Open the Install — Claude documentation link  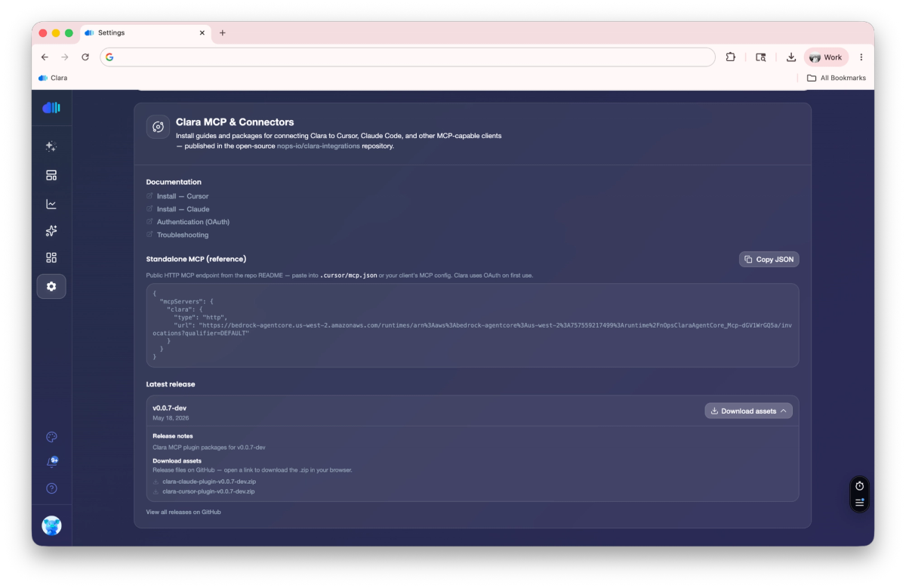183,209
